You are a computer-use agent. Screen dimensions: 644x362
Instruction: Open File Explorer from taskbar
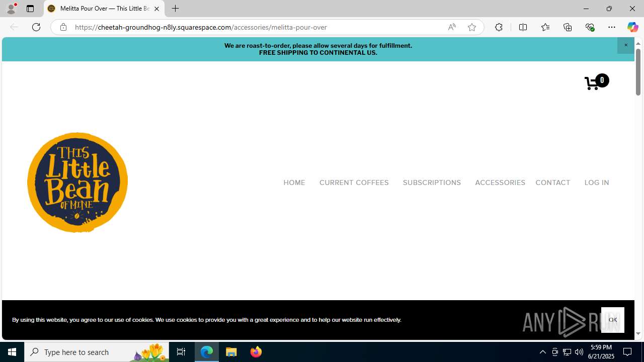231,352
